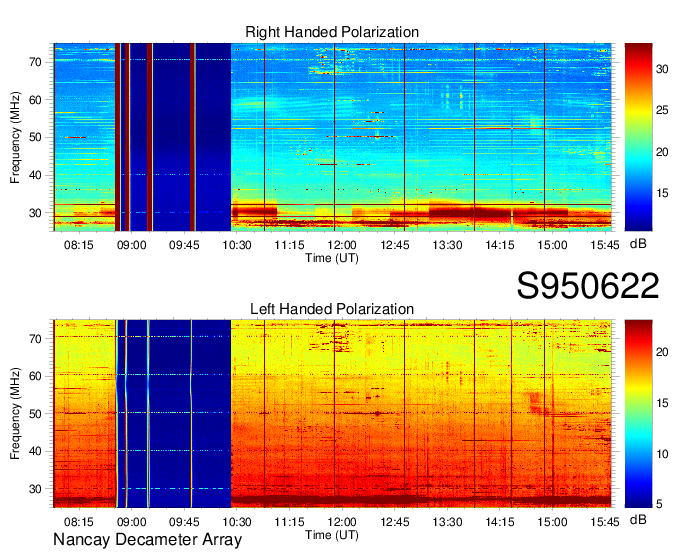The height and width of the screenshot is (552, 680).
Task: Click the 11:15 time tick of Left Handed plot
Action: pos(289,522)
